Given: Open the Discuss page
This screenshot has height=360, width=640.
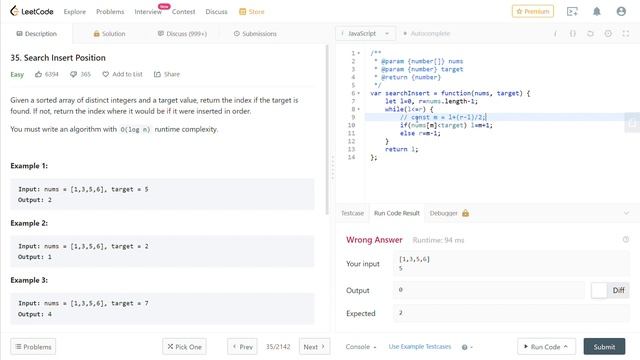Looking at the screenshot, I should (216, 12).
